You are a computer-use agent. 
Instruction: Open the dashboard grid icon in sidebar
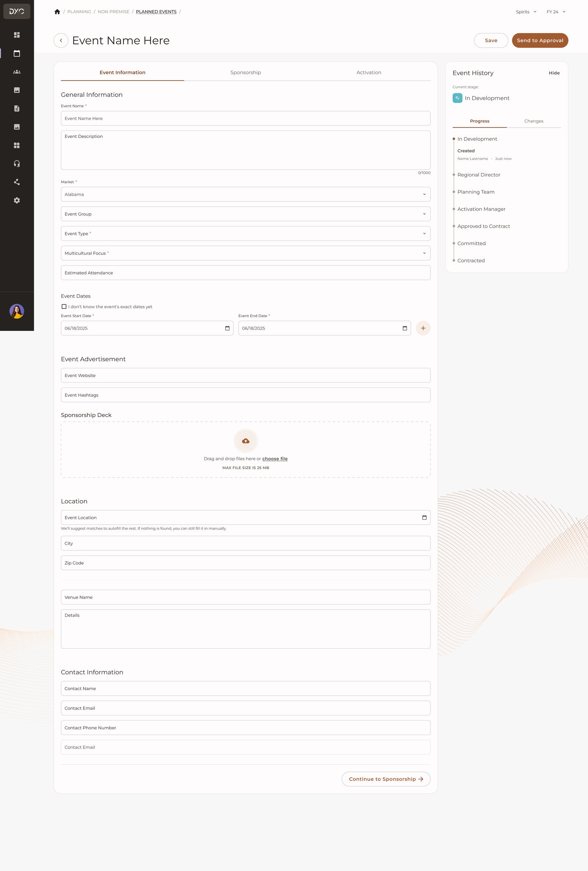pyautogui.click(x=17, y=35)
